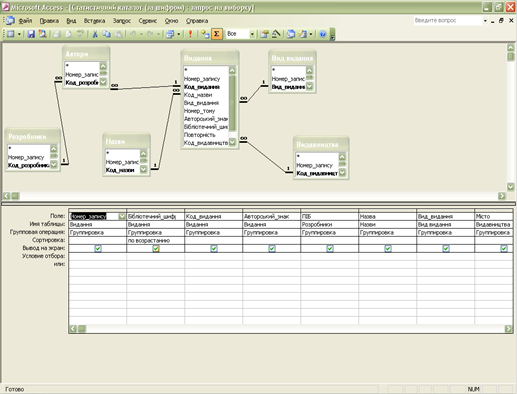
Task: Click the file search icon
Action: pyautogui.click(x=42, y=34)
